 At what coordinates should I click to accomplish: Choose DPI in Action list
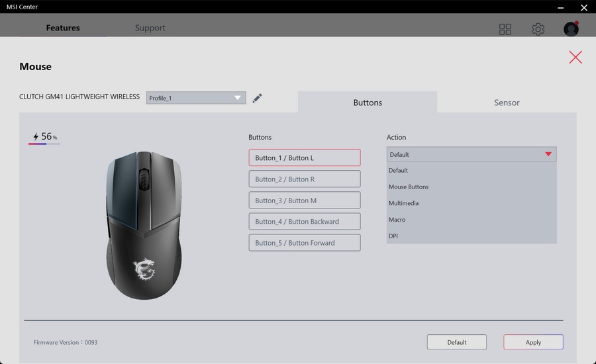click(x=472, y=236)
